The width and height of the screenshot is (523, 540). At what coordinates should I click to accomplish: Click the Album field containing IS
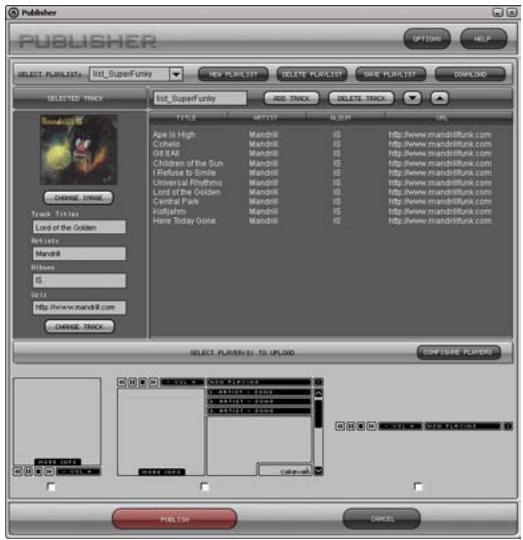click(79, 280)
